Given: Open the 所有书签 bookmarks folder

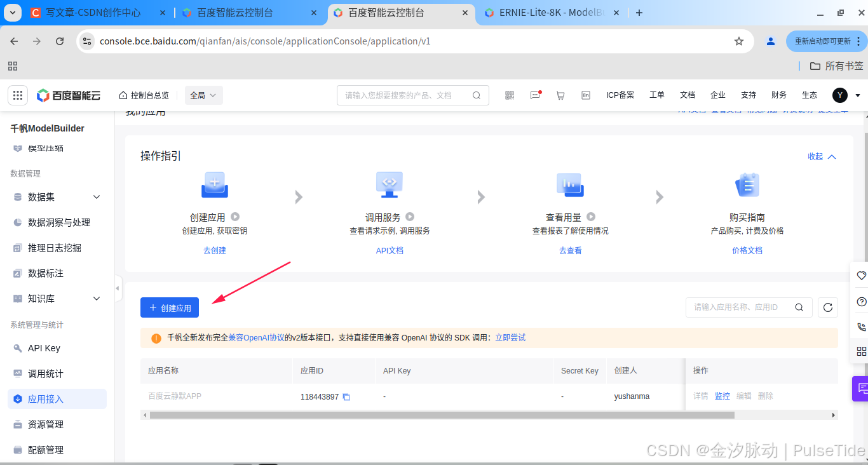Looking at the screenshot, I should click(x=837, y=66).
